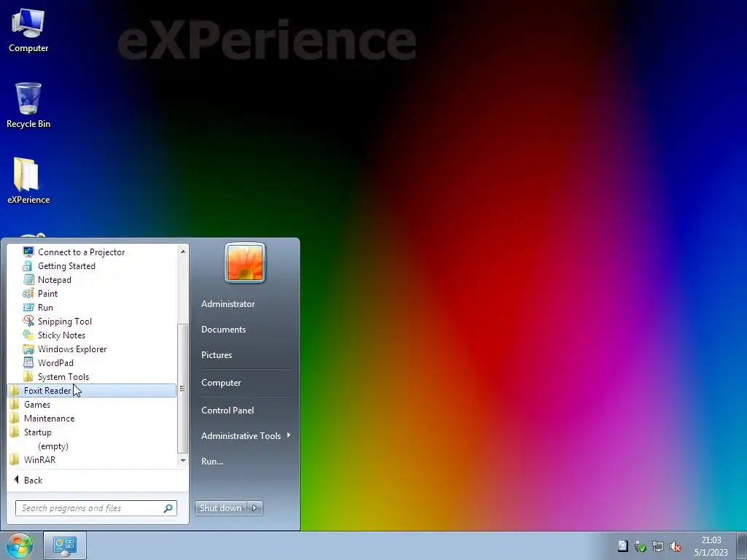Click the network connection tray icon

[658, 546]
